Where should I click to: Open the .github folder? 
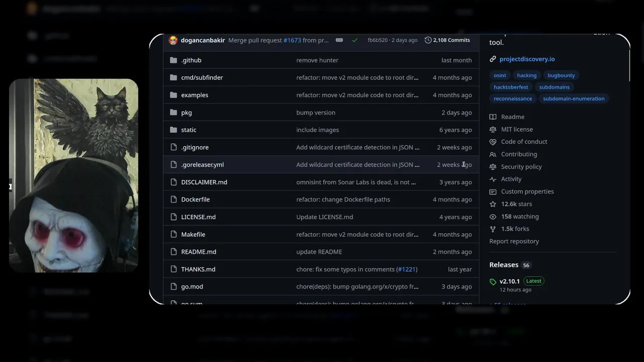point(191,60)
